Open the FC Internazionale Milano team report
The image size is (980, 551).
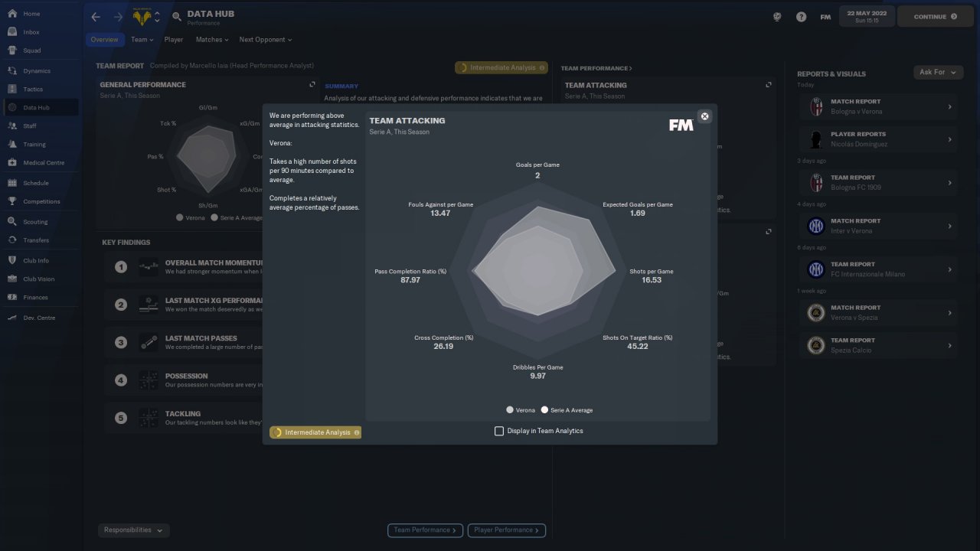point(880,269)
